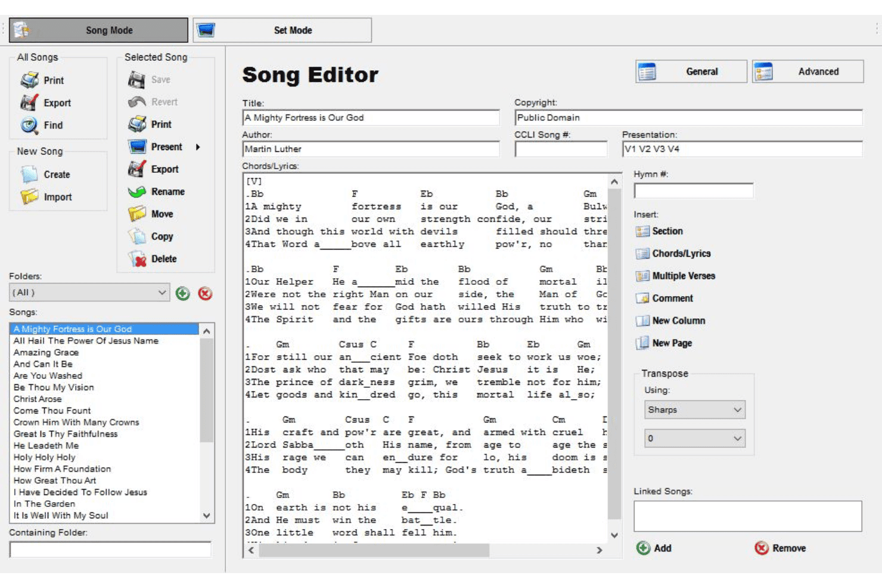
Task: Click lyrics horizontal scroll right arrow
Action: point(600,550)
